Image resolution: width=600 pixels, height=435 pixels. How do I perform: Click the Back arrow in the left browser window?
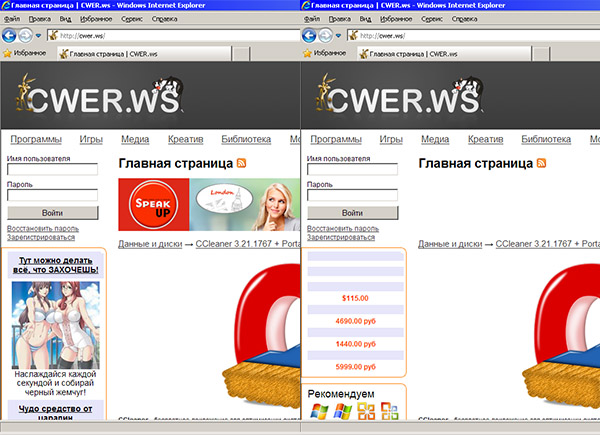coord(9,35)
